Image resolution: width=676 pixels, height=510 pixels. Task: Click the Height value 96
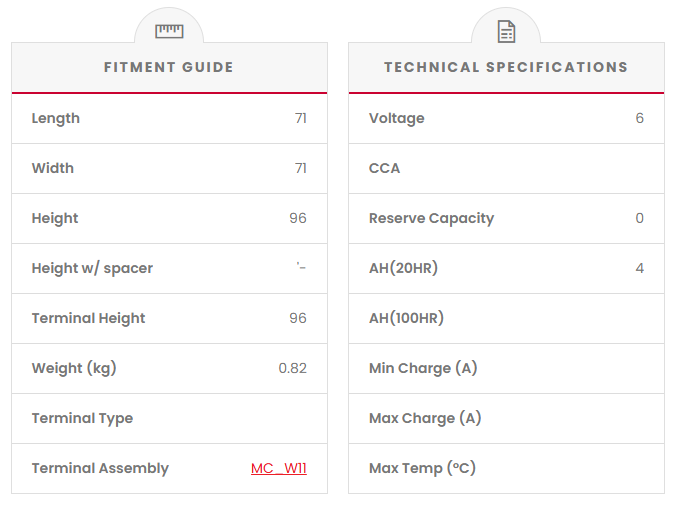tap(297, 218)
